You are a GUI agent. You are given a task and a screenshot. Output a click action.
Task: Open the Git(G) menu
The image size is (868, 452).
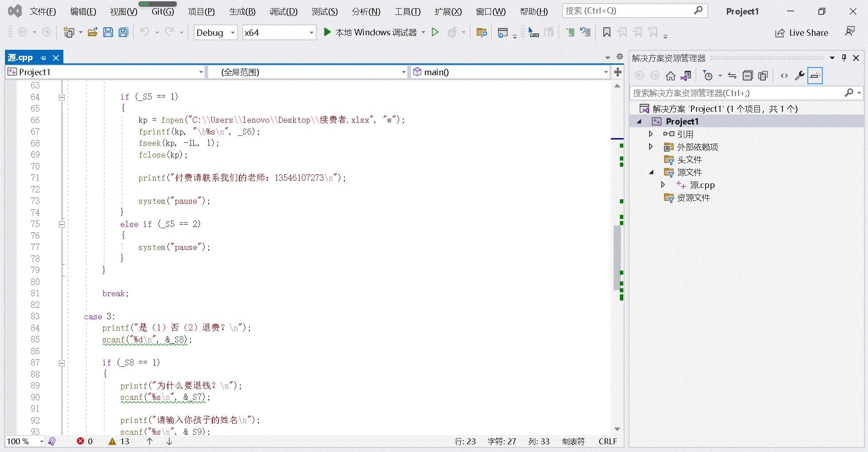[162, 11]
